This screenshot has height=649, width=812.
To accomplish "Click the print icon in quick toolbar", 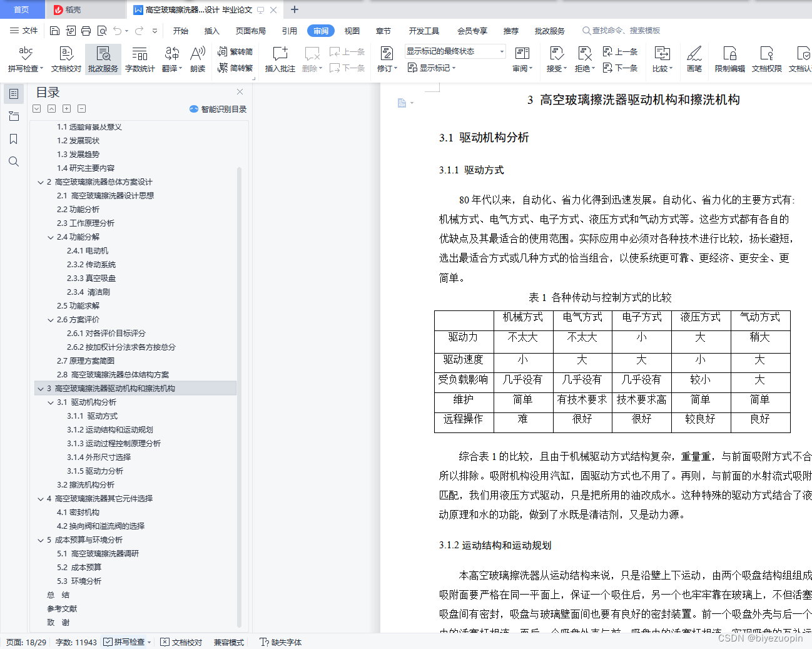I will point(86,31).
